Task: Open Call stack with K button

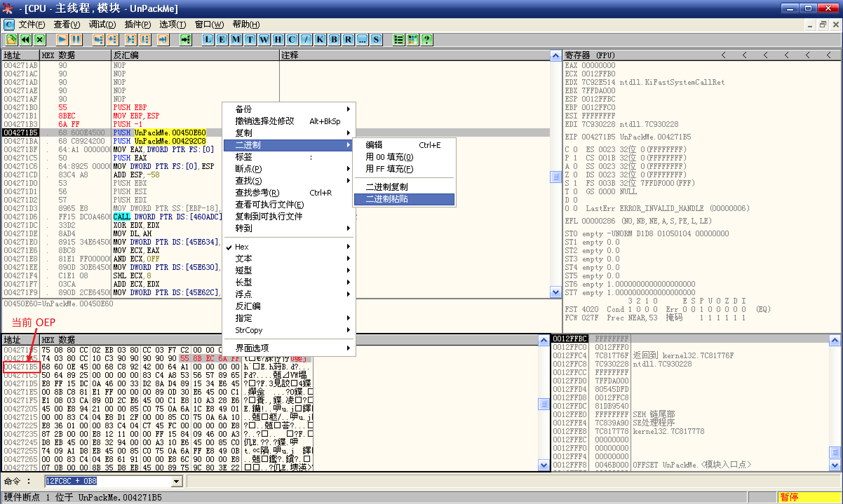Action: 320,40
